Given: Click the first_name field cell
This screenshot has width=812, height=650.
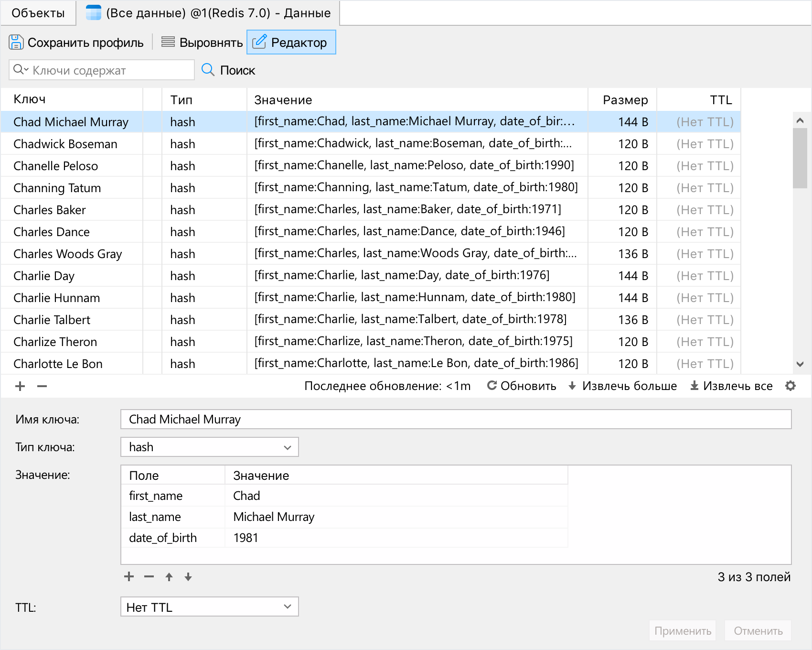Looking at the screenshot, I should 172,496.
